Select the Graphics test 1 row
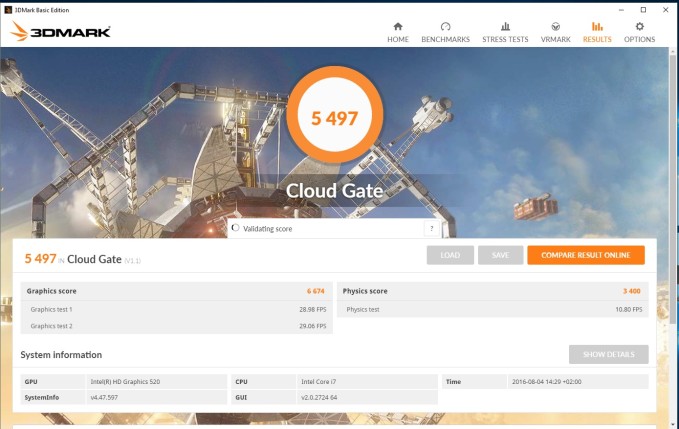 pos(177,310)
